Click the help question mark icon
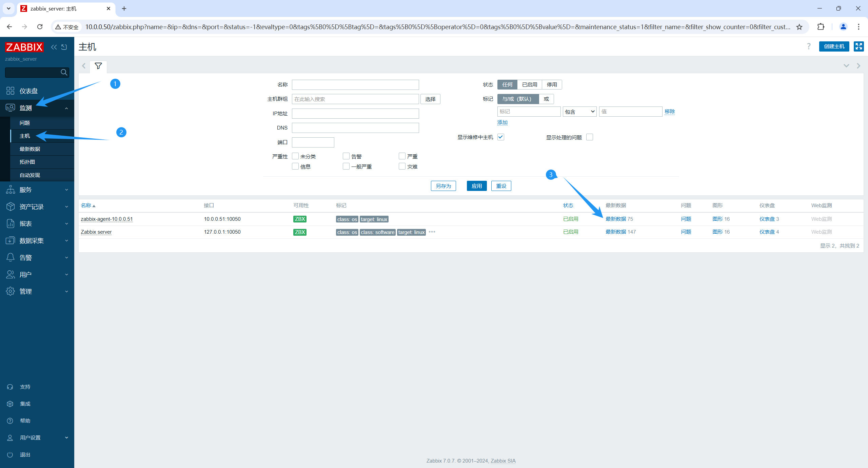This screenshot has height=468, width=868. (809, 46)
